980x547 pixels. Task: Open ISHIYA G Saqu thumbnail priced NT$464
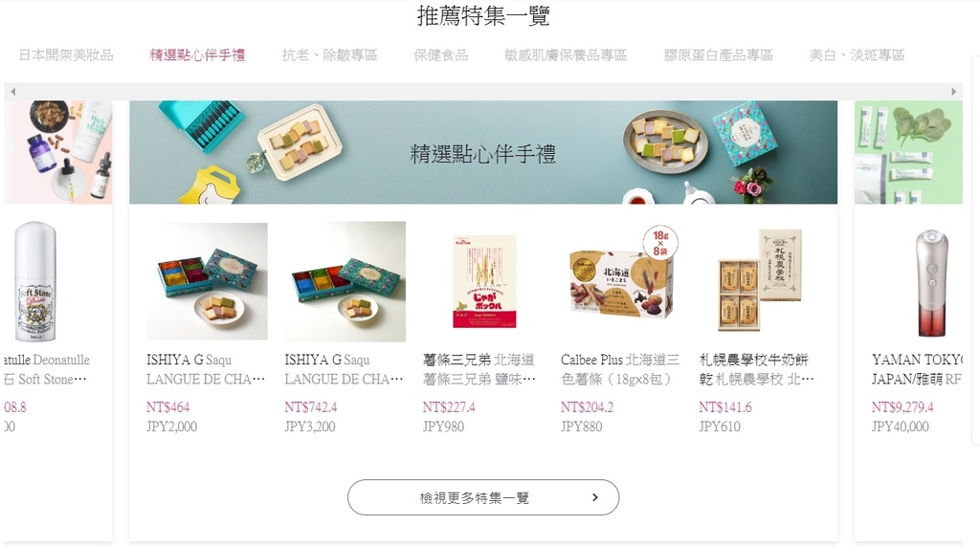207,281
